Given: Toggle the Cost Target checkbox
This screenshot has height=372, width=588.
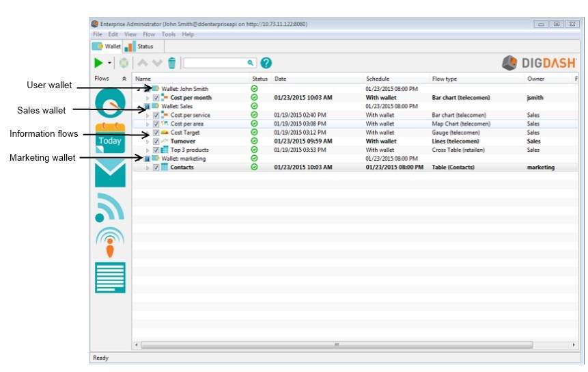Looking at the screenshot, I should pyautogui.click(x=156, y=133).
